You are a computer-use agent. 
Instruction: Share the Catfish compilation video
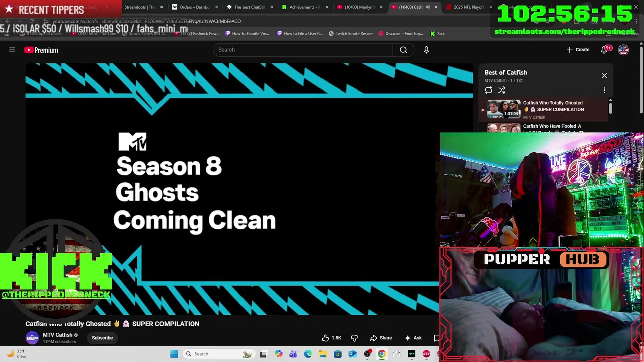pos(381,338)
